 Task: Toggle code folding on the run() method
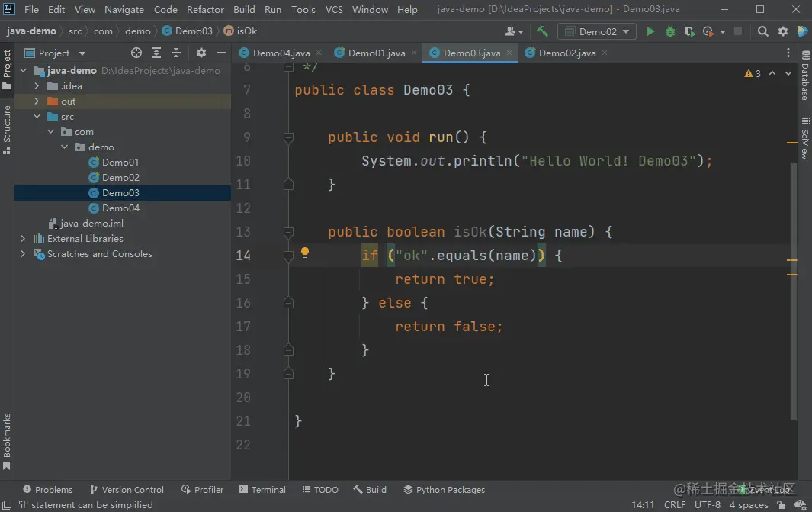(288, 137)
